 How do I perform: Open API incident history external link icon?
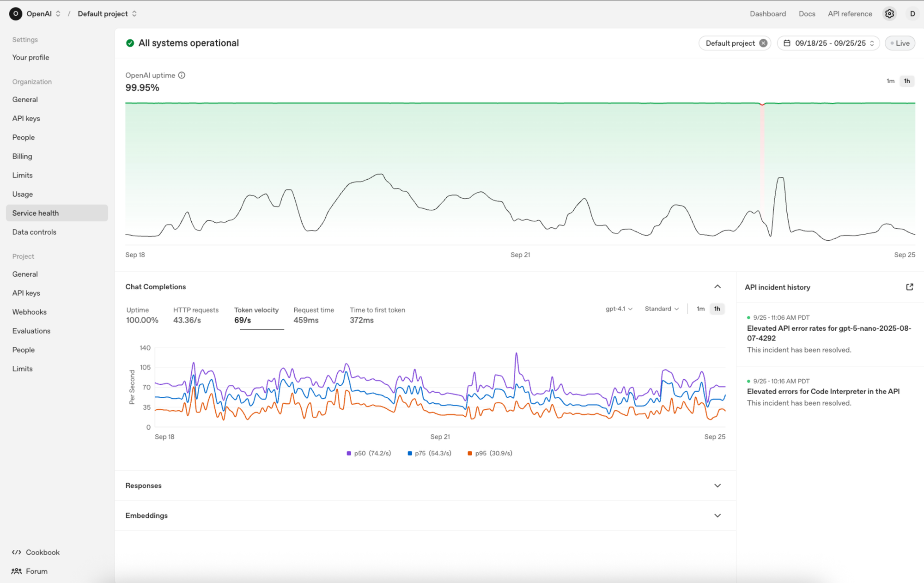909,286
